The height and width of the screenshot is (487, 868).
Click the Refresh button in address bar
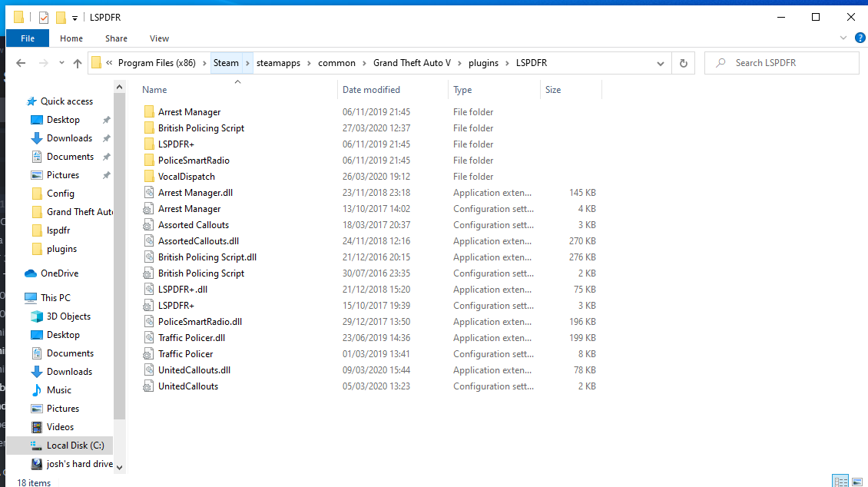683,64
